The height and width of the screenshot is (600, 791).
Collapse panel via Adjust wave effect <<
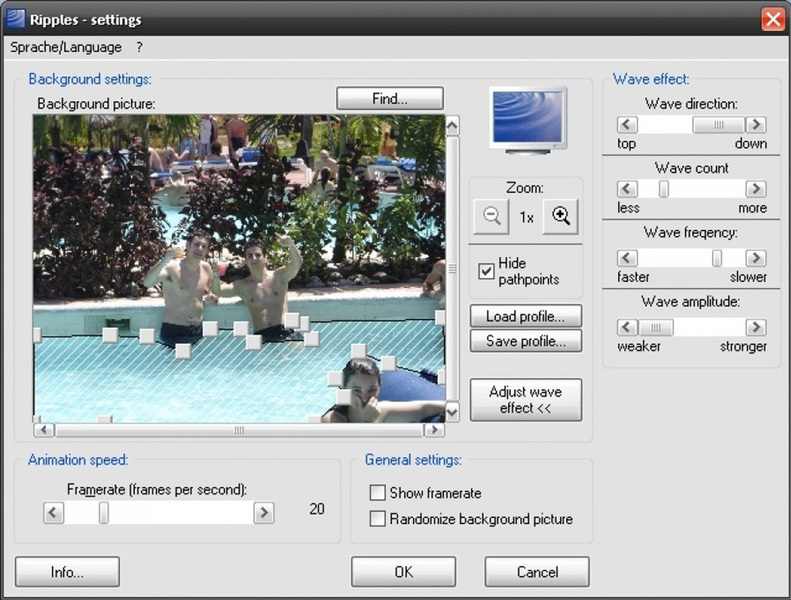526,400
